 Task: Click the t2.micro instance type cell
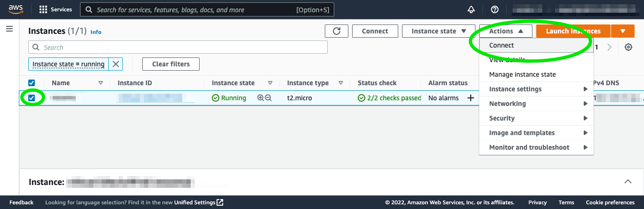(299, 98)
